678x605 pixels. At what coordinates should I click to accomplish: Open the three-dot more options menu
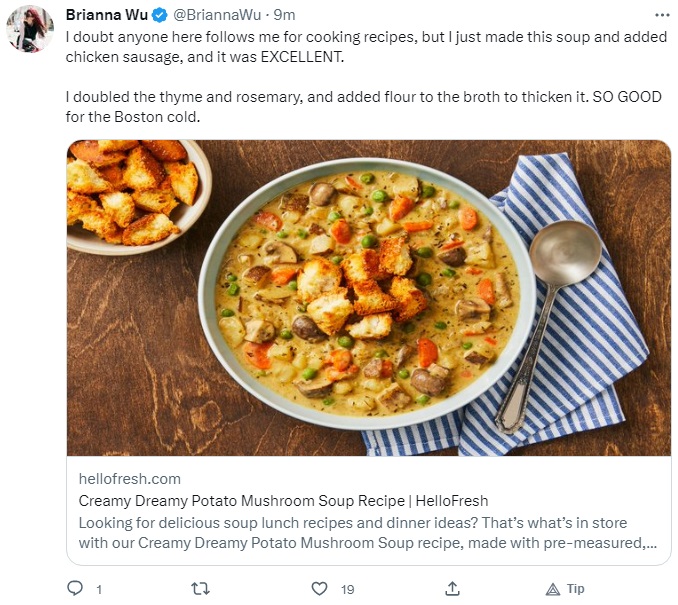tap(662, 15)
